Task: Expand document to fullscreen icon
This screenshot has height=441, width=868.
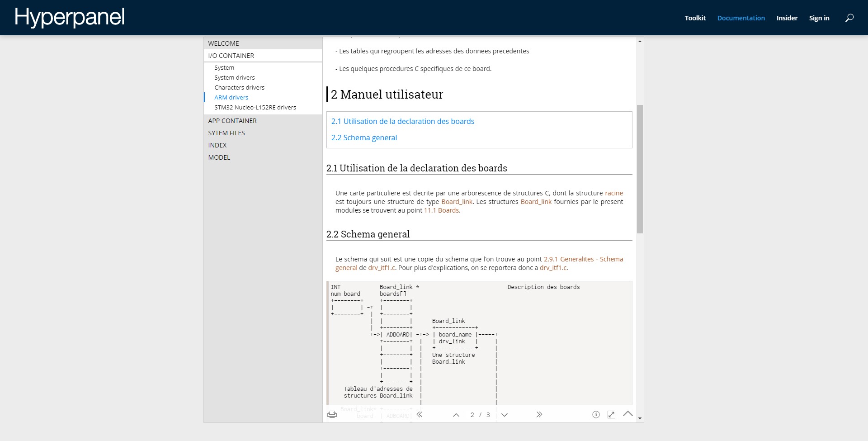Action: 611,414
